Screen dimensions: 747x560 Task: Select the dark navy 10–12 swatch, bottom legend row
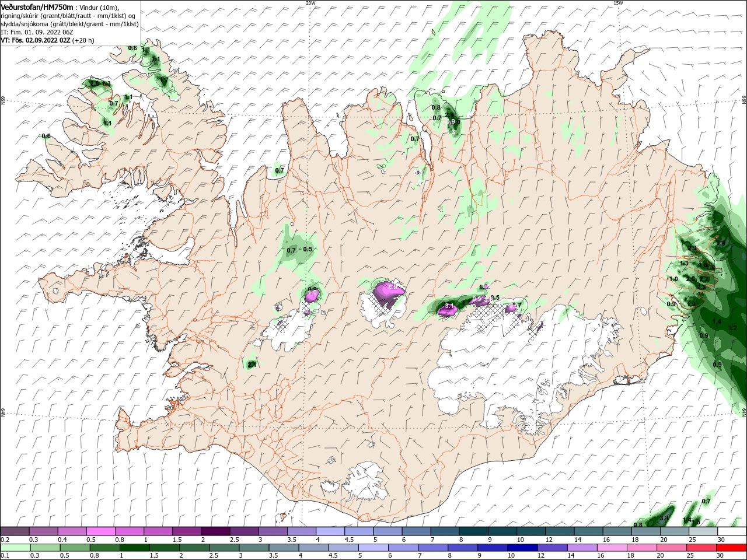[522, 548]
